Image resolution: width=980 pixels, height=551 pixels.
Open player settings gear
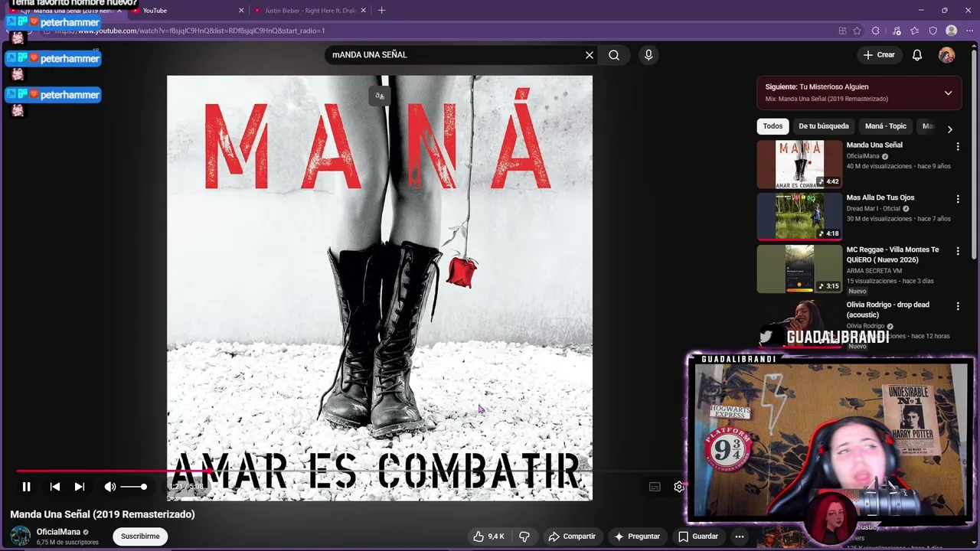pos(678,487)
